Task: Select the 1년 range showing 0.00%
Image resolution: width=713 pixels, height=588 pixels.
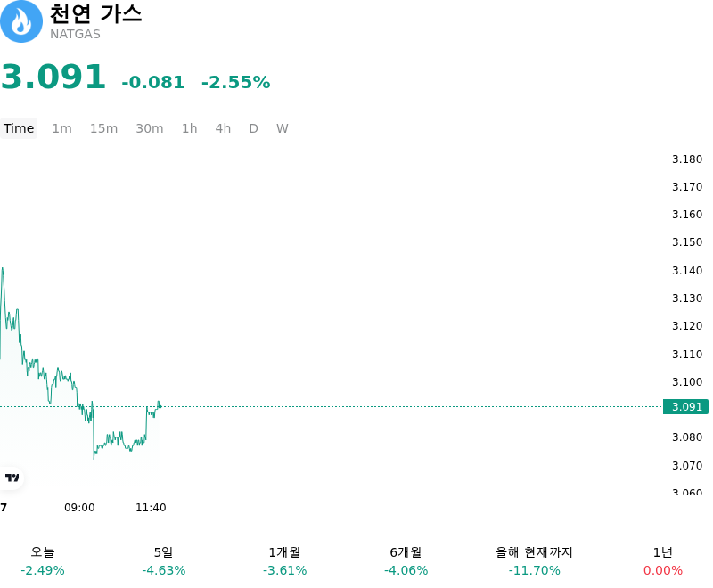Action: (663, 560)
